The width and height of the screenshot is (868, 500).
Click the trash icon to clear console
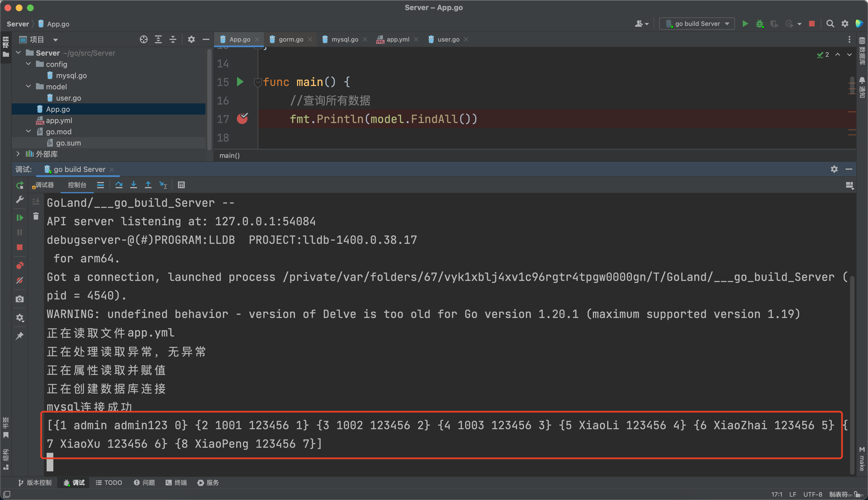click(36, 216)
